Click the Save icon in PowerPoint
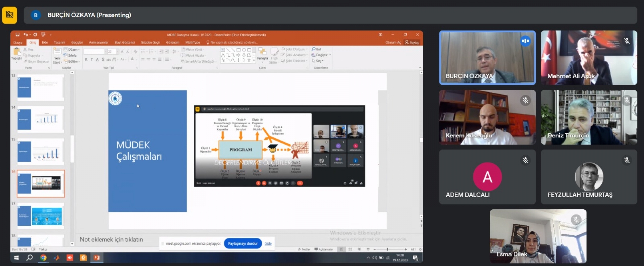The width and height of the screenshot is (644, 266). tap(17, 35)
